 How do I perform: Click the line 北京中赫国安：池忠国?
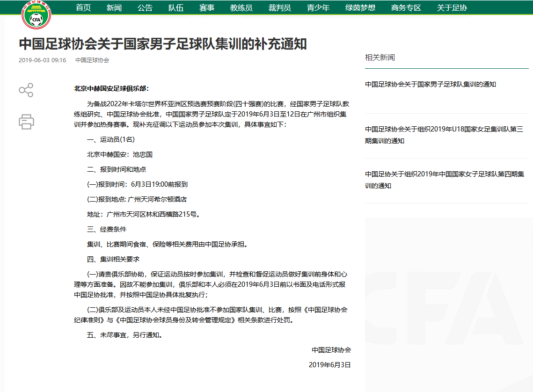tap(120, 154)
